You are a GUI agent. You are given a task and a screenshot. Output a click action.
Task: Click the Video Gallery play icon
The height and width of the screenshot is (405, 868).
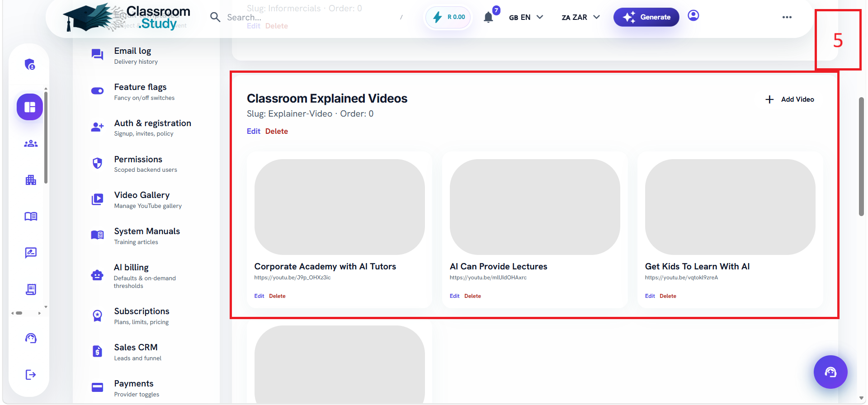(97, 199)
